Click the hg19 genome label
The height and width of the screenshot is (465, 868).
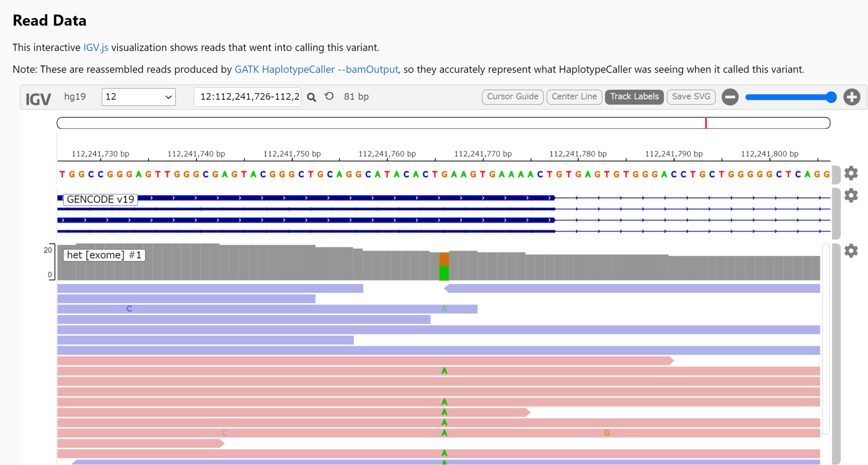[x=75, y=97]
